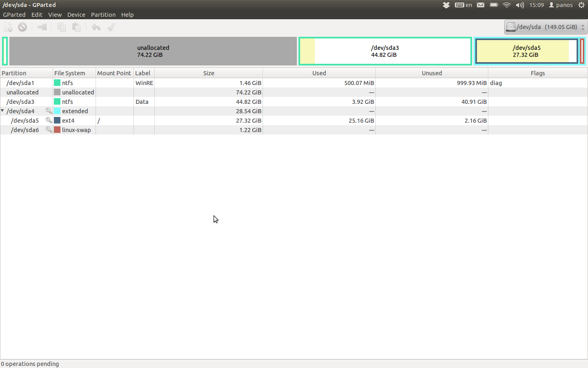Click the diag flag cell
This screenshot has width=588, height=368.
coord(538,83)
